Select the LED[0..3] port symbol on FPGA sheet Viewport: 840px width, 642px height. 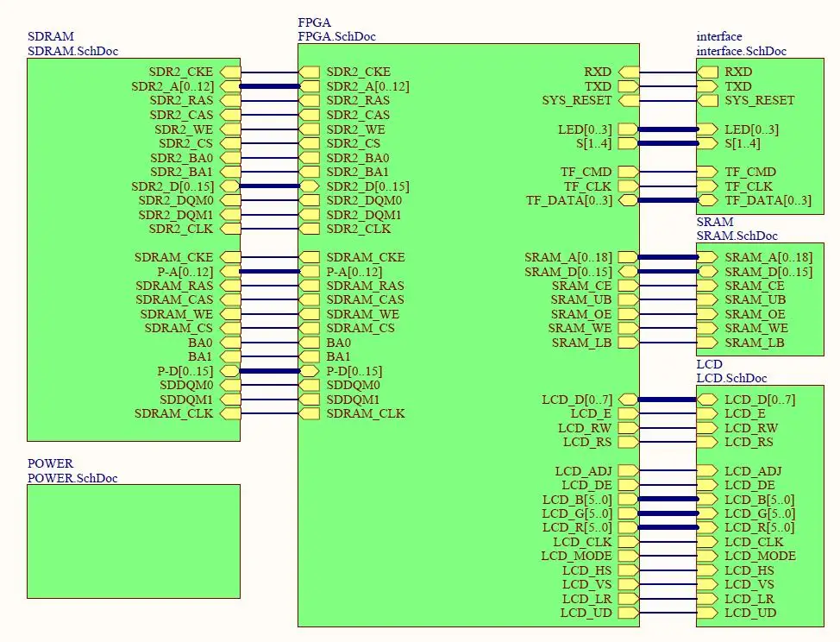(629, 129)
